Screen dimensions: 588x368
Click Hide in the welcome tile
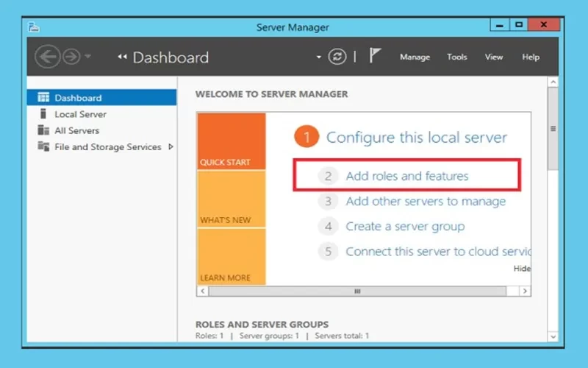click(x=522, y=269)
